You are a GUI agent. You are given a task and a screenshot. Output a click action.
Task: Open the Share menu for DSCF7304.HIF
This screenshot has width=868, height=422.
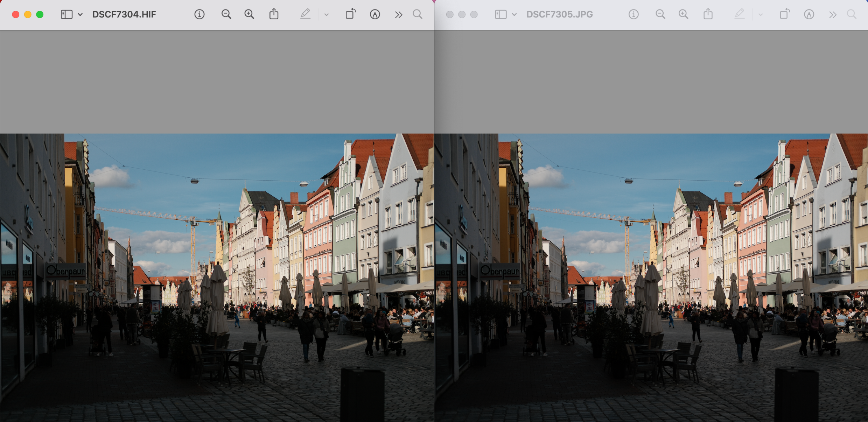click(274, 14)
